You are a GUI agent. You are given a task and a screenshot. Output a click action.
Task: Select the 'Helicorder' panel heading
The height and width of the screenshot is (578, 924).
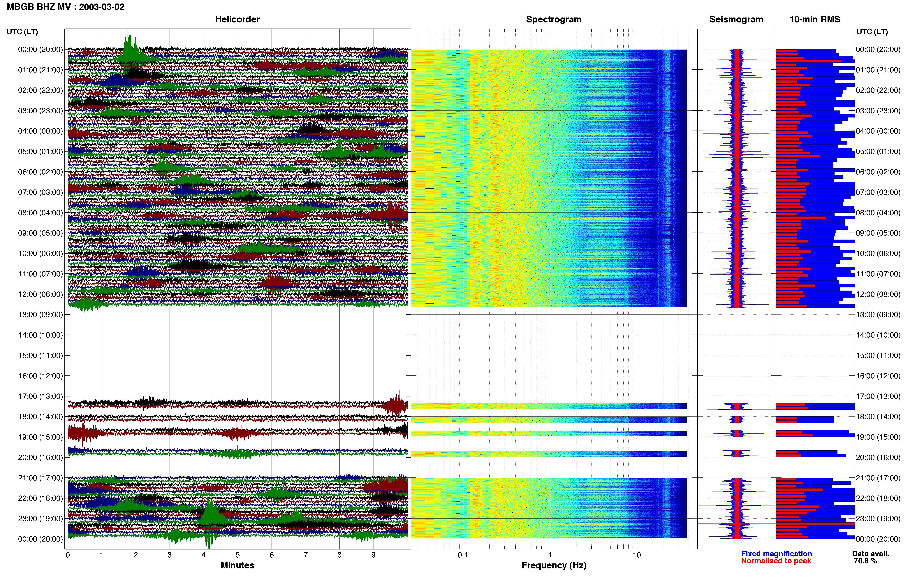(237, 20)
